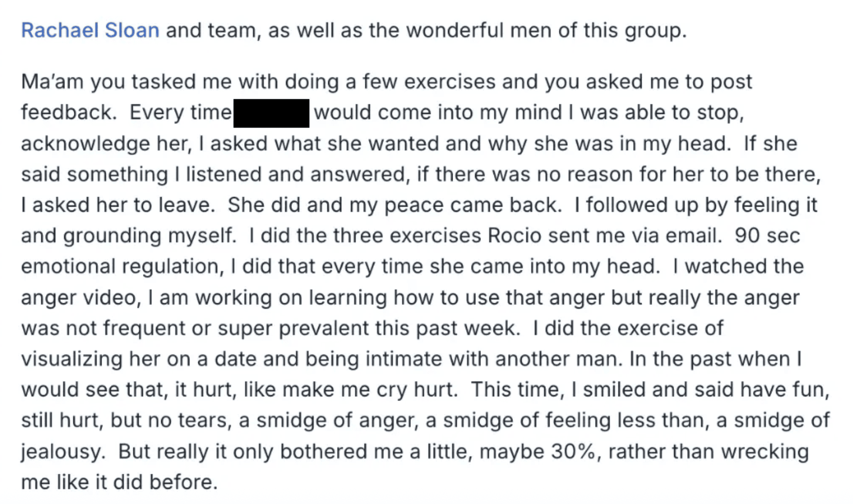Viewport: 853px width, 504px height.
Task: Click the word "feedback"
Action: [68, 113]
